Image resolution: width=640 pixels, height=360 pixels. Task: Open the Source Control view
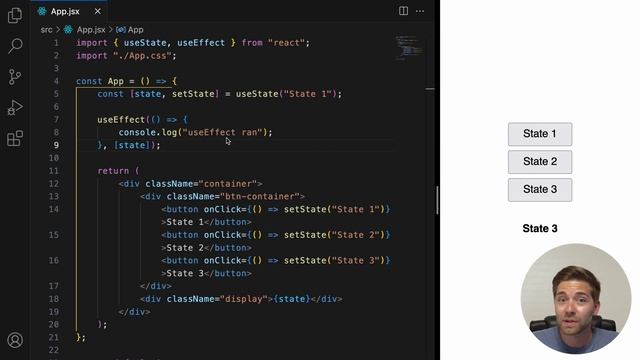[x=15, y=77]
